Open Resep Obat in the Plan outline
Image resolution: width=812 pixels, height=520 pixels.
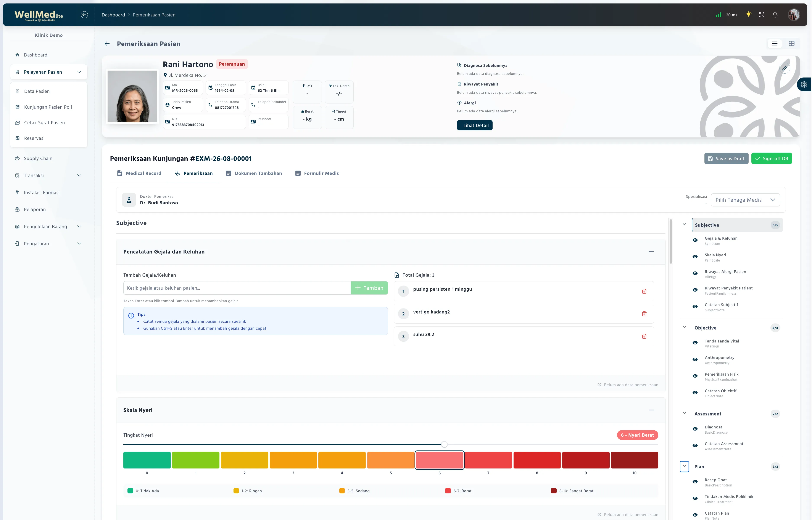point(715,480)
